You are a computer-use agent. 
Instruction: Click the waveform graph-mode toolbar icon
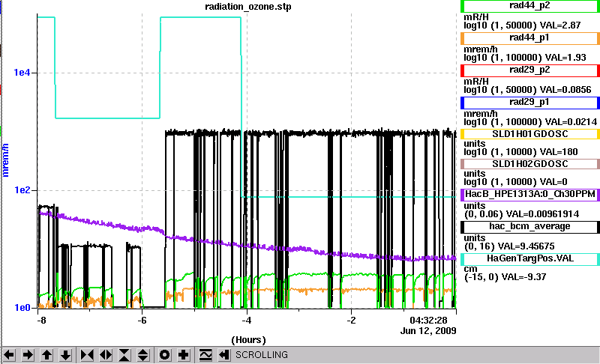click(205, 355)
